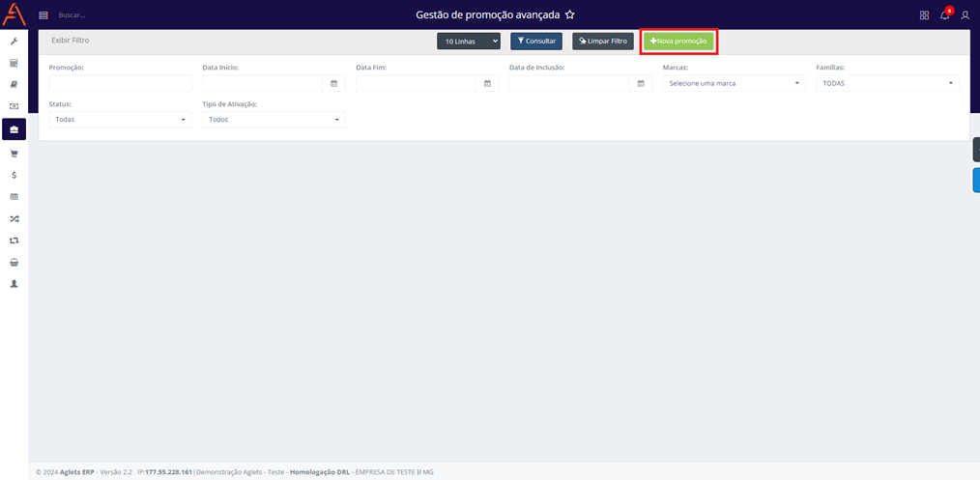Image resolution: width=980 pixels, height=480 pixels.
Task: Open the 10 Linhas rows dropdown
Action: [468, 42]
